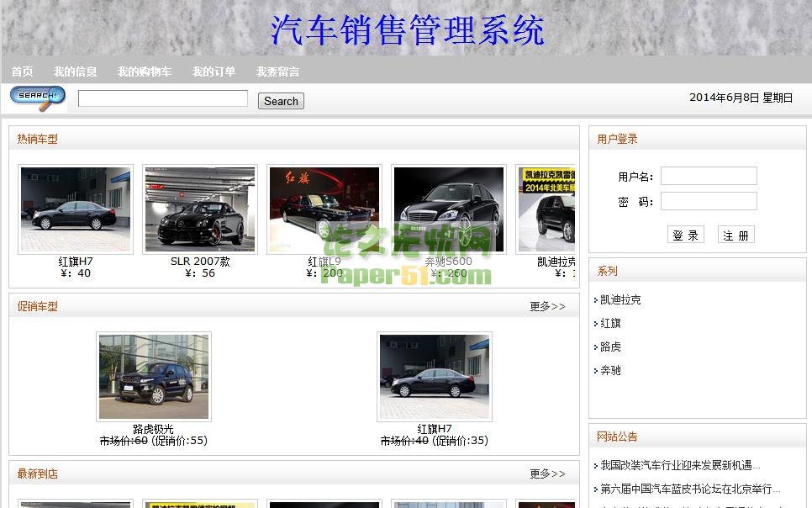This screenshot has width=812, height=508.
Task: Focus the 用户名 input field
Action: coord(709,176)
